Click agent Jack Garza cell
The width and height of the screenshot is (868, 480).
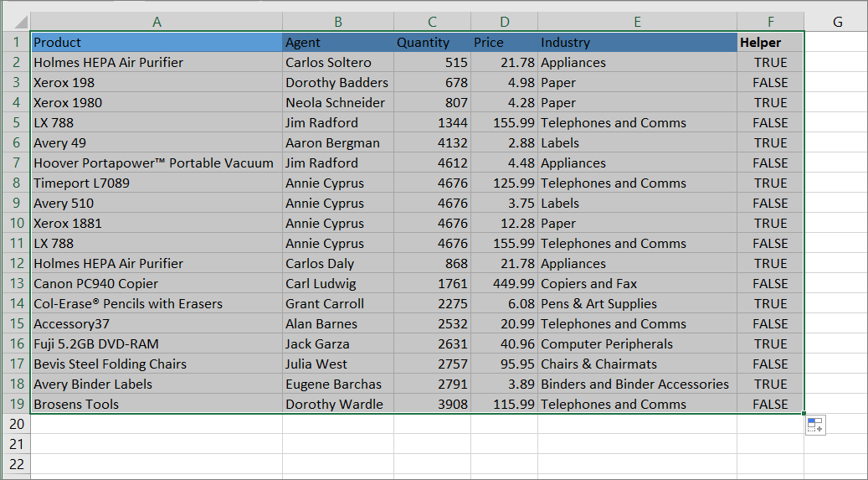click(x=338, y=343)
